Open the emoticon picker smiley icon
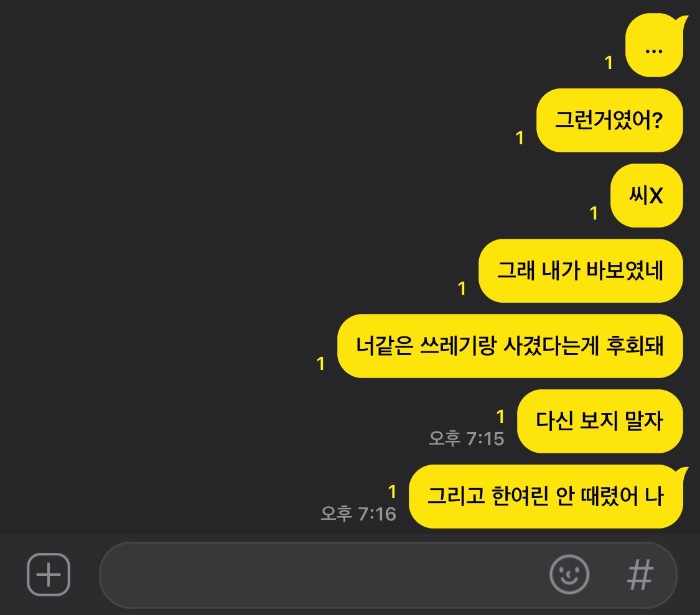Viewport: 700px width, 615px height. tap(569, 575)
